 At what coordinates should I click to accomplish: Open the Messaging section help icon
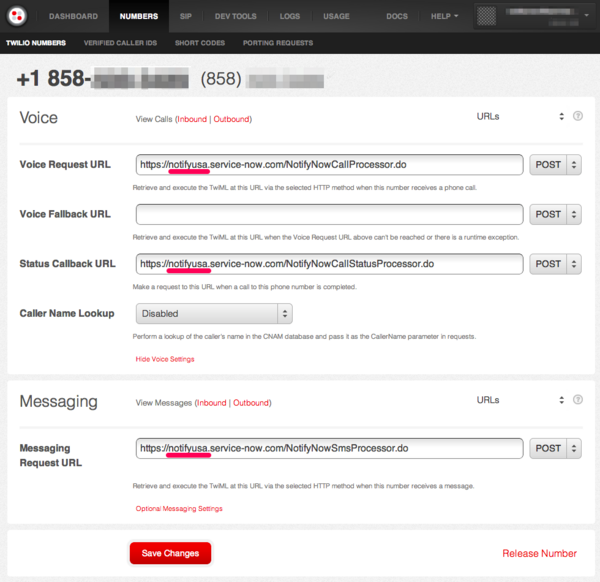(x=577, y=399)
